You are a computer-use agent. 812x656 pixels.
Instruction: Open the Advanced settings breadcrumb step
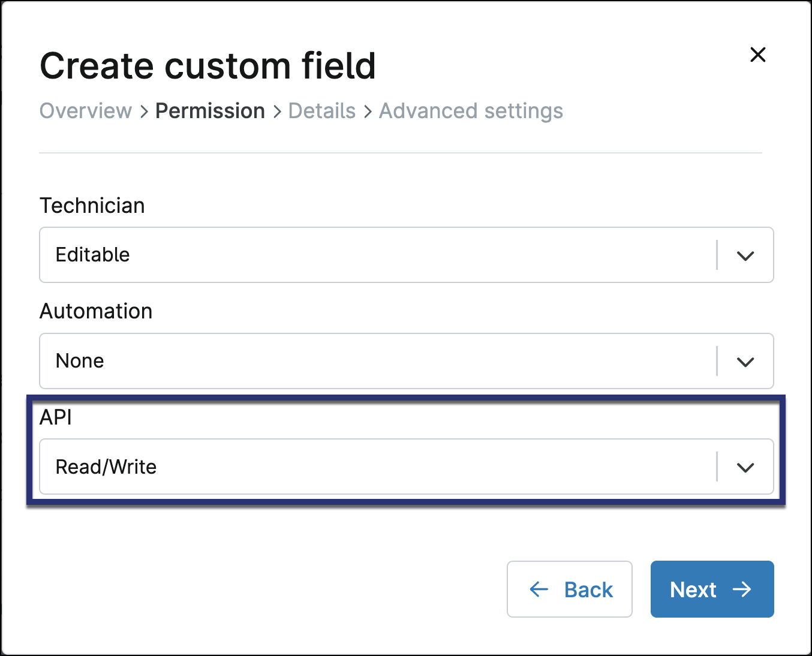pos(471,112)
